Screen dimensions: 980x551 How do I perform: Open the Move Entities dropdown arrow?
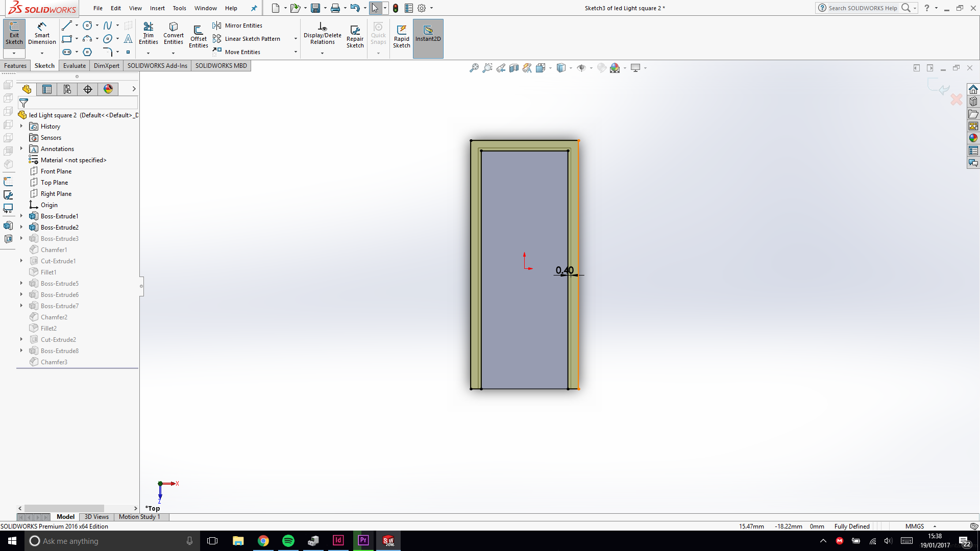(x=296, y=52)
